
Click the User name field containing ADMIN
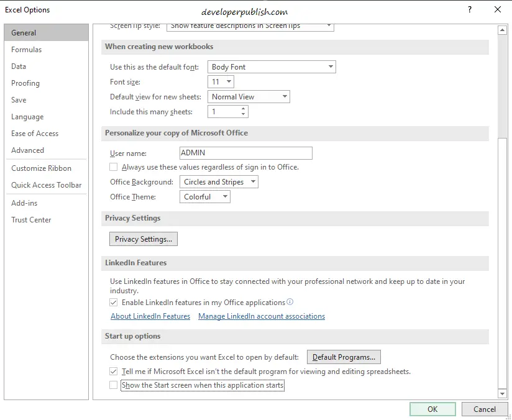[246, 153]
